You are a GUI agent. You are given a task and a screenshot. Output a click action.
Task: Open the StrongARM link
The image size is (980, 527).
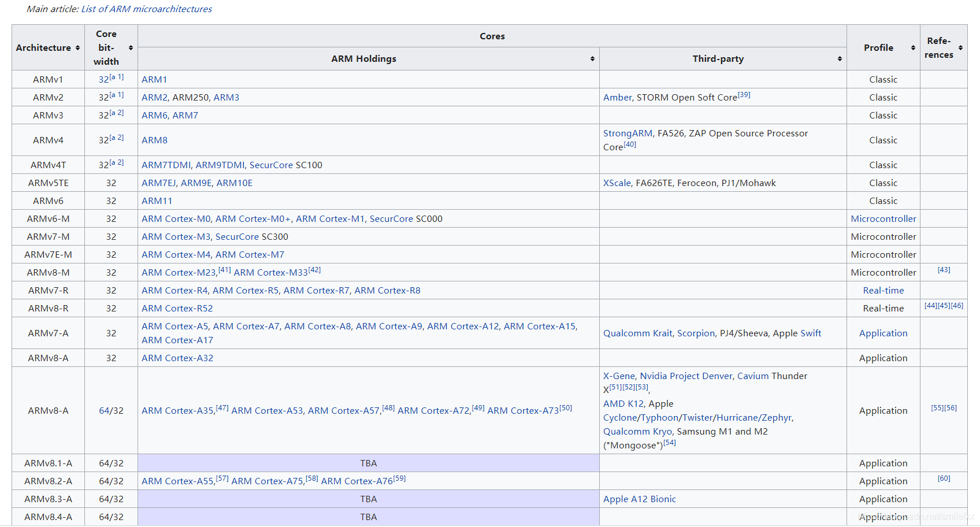point(628,133)
